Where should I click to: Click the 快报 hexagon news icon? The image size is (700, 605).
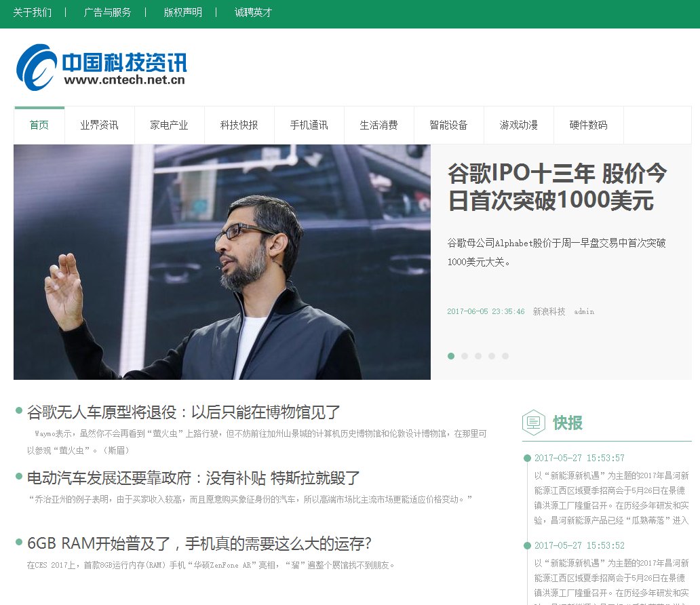point(533,423)
